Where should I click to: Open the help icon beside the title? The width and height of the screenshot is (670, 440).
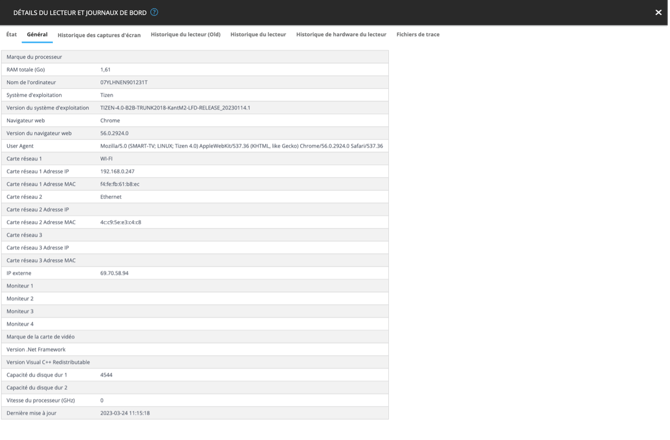154,12
